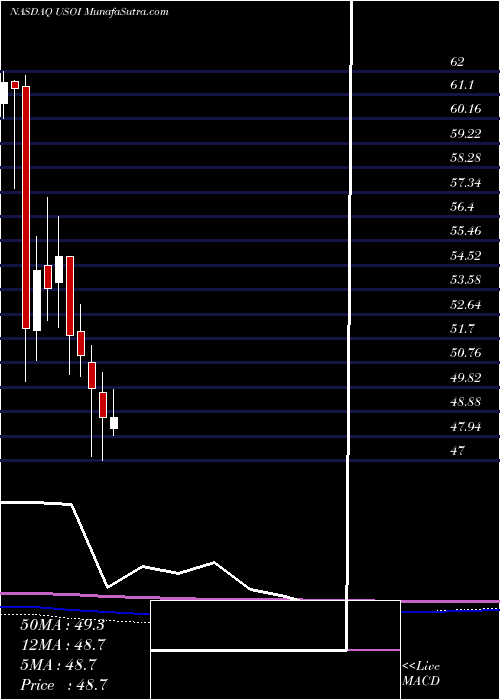Click the 53.58 price axis label
Viewport: 500px width, 700px height.
[x=465, y=279]
